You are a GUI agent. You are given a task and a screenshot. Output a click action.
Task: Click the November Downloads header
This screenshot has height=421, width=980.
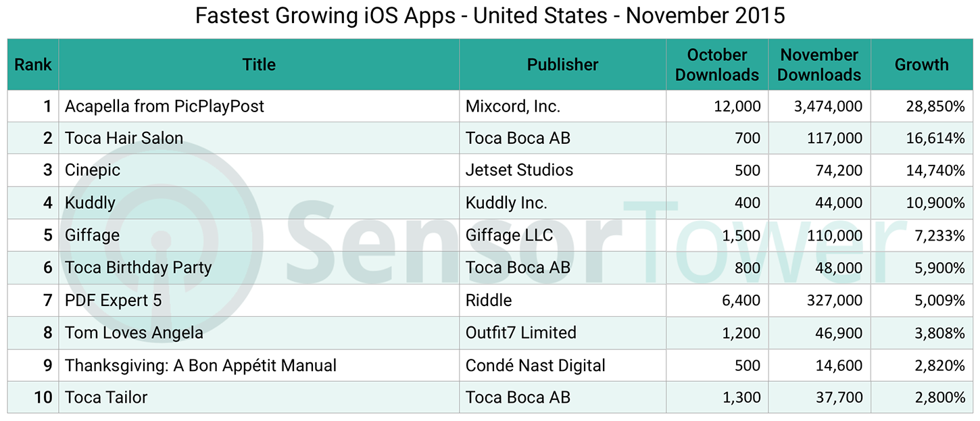[x=819, y=65]
